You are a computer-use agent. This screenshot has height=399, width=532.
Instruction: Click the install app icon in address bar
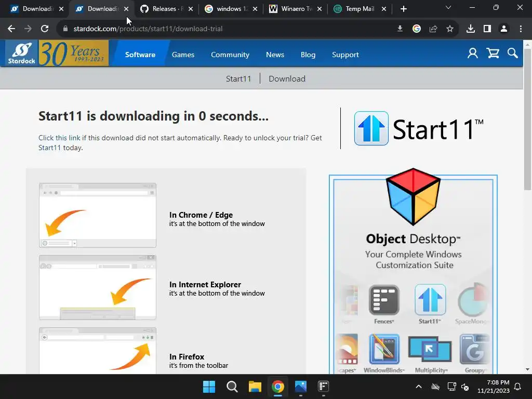tap(400, 29)
